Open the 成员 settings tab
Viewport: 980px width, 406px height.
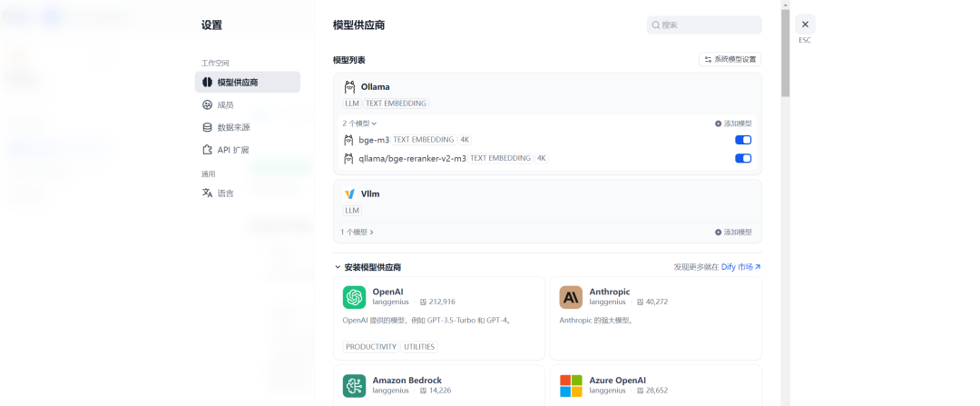coord(248,104)
